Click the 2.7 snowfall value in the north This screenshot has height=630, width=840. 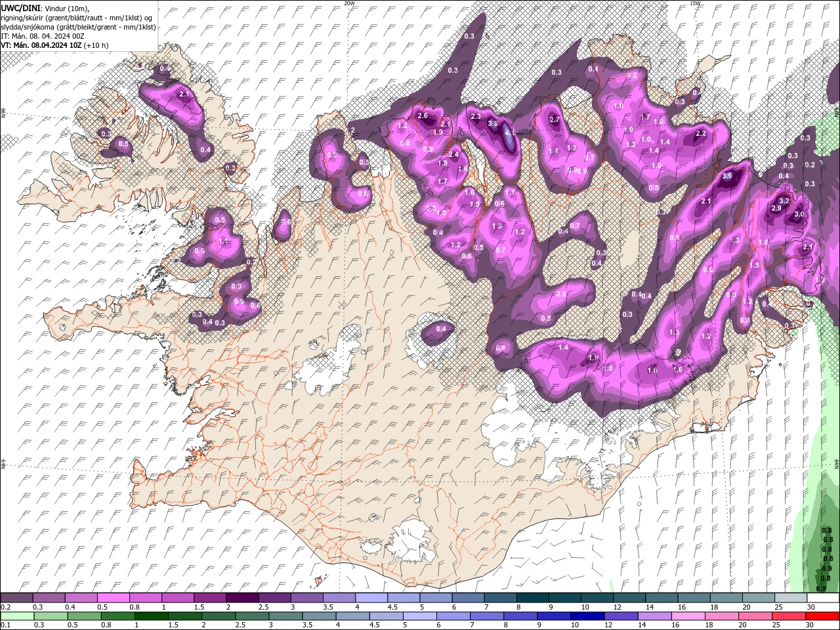click(x=555, y=120)
